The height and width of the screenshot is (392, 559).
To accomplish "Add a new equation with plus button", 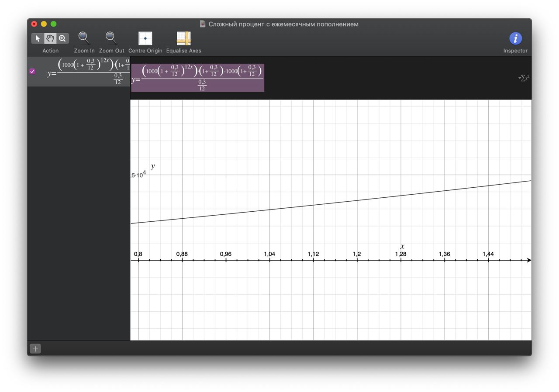I will click(35, 348).
